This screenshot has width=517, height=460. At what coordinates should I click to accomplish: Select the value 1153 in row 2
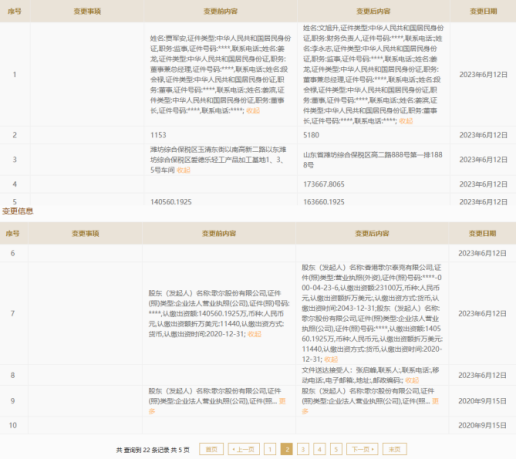pyautogui.click(x=158, y=135)
